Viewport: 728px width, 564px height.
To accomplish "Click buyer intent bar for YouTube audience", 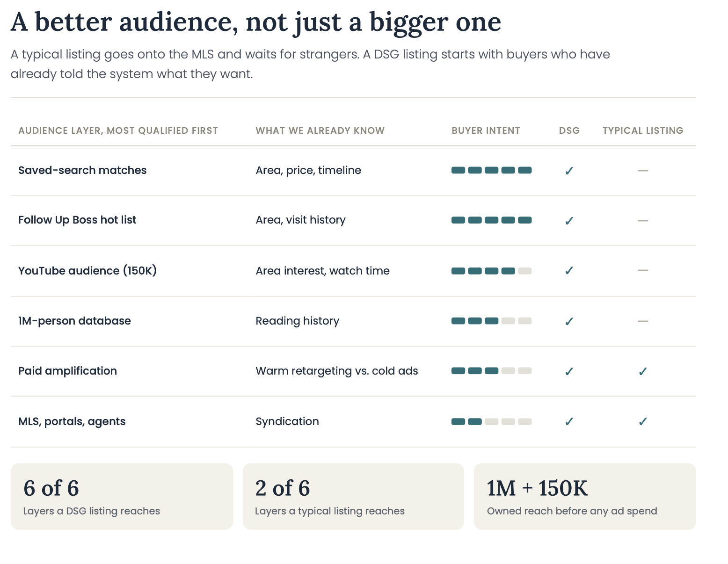I will (x=491, y=271).
